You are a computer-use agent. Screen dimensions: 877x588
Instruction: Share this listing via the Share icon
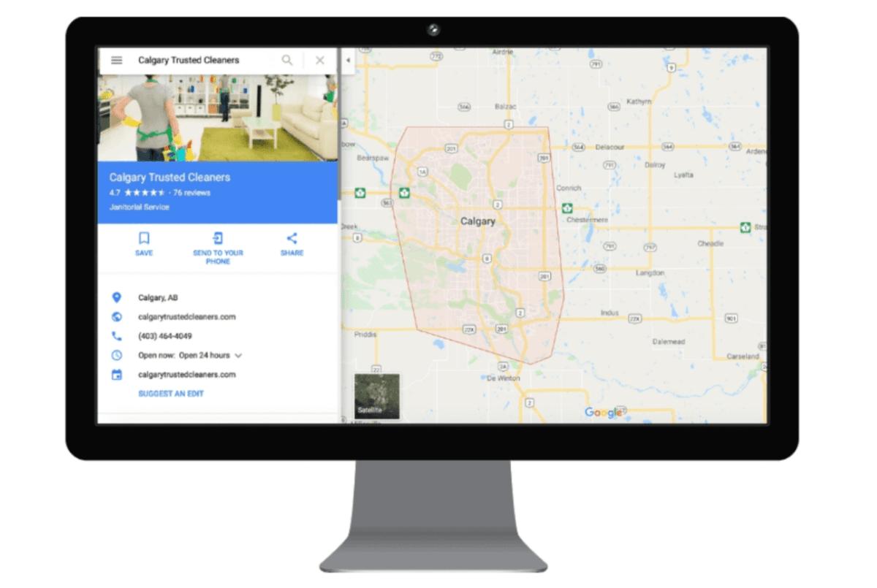292,237
